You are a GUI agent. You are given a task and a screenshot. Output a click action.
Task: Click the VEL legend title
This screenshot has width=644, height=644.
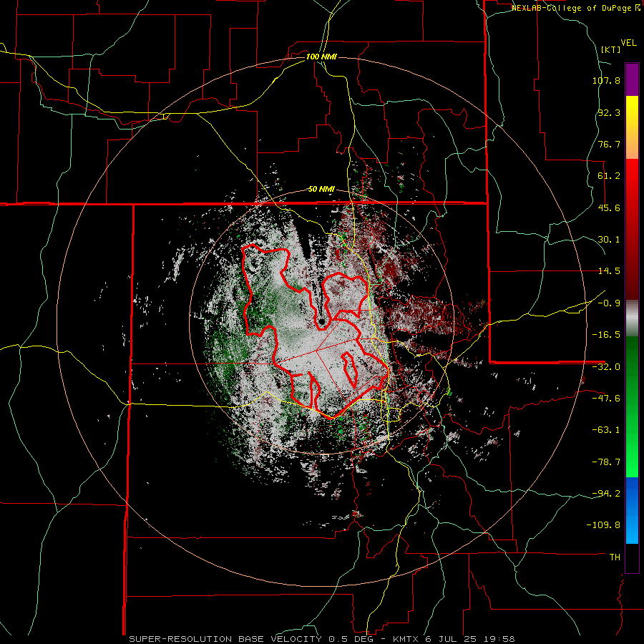(628, 43)
